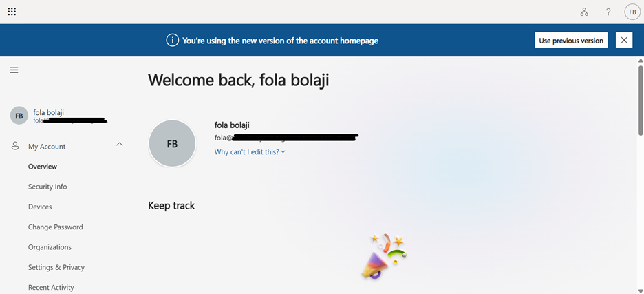Click the sidebar FB profile avatar
644x294 pixels.
coord(19,116)
